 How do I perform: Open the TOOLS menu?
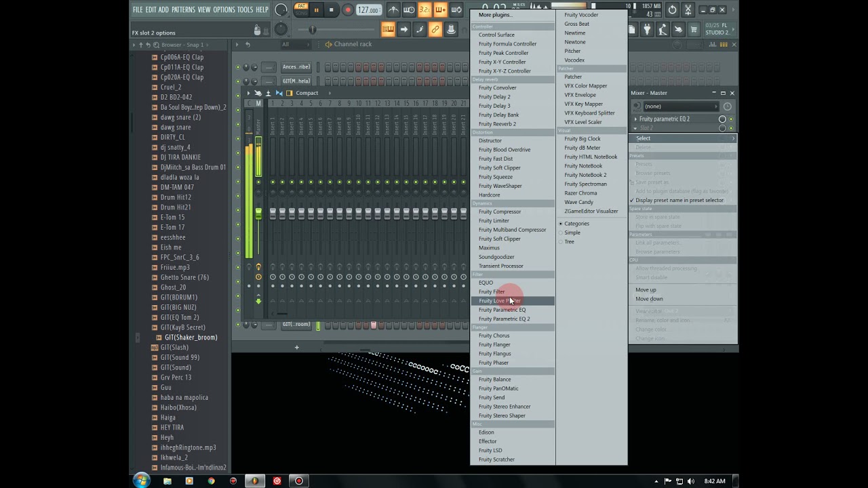tap(245, 9)
